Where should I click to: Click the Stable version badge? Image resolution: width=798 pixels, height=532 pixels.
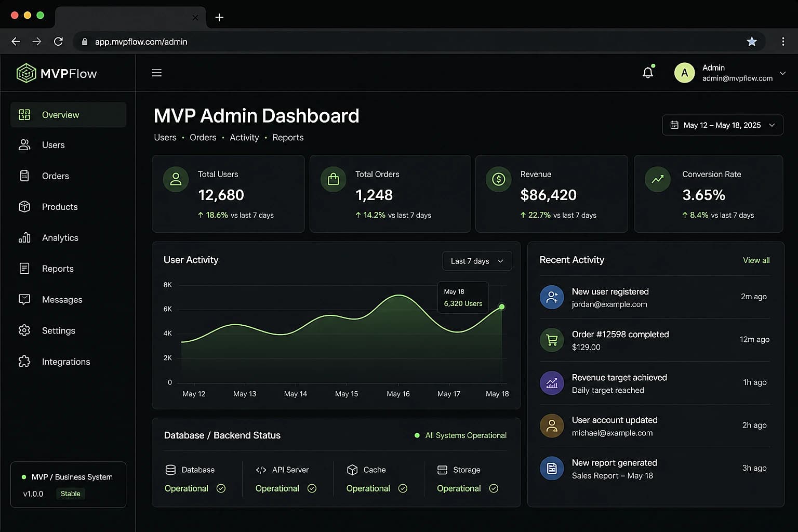pyautogui.click(x=70, y=494)
